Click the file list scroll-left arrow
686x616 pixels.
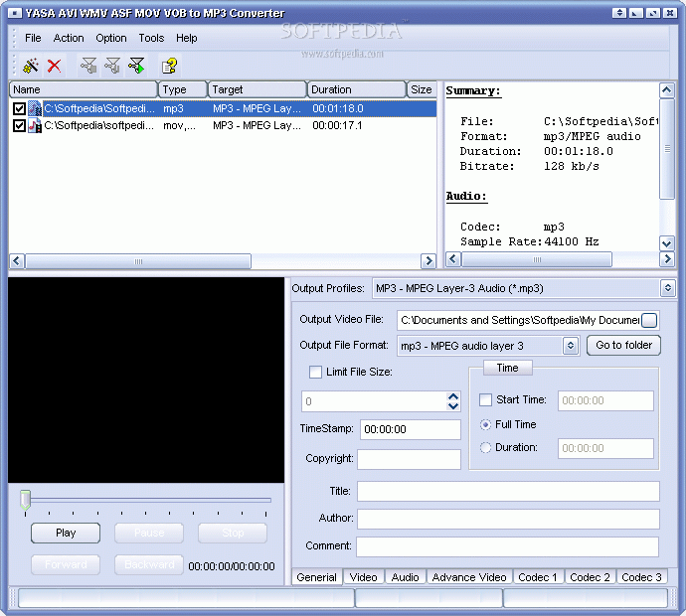point(17,261)
